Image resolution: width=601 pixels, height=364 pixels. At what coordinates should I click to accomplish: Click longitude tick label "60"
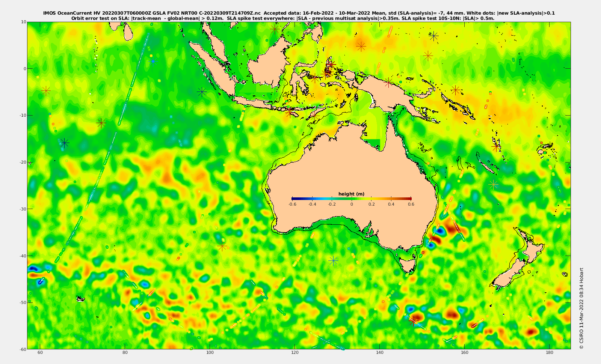click(40, 353)
